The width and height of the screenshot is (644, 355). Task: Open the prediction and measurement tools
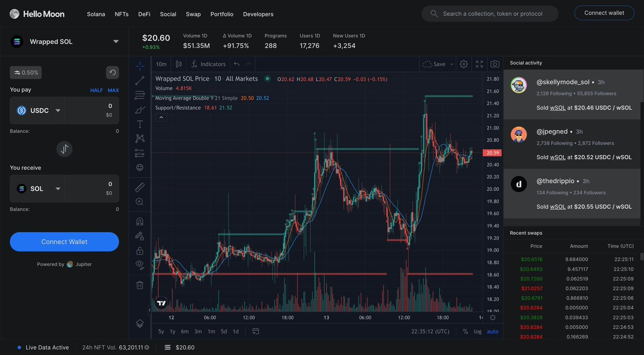tap(140, 153)
